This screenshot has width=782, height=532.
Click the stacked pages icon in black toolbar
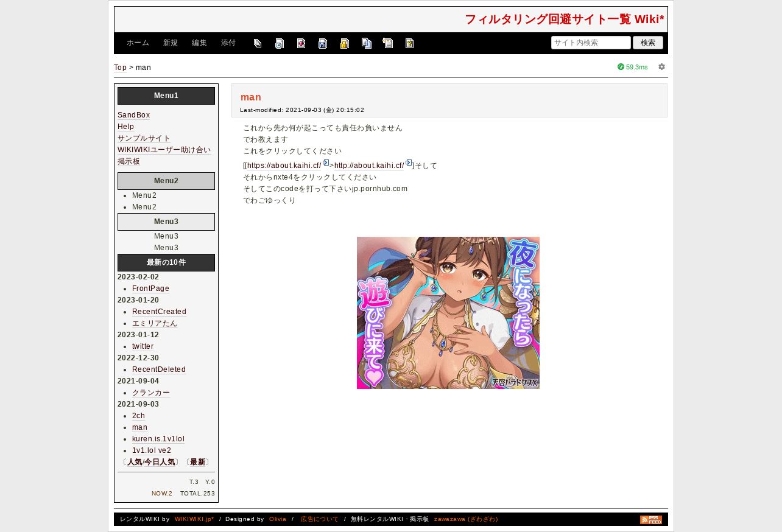coord(258,43)
